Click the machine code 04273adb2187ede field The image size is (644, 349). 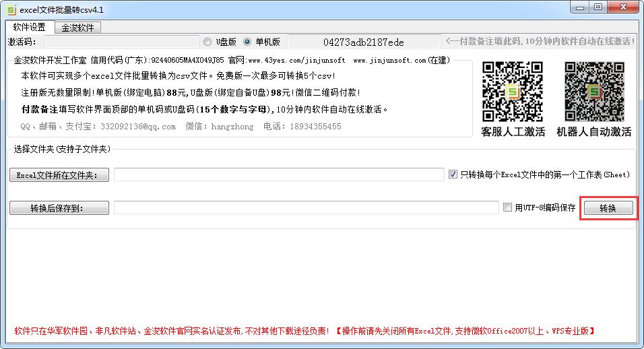coord(364,42)
